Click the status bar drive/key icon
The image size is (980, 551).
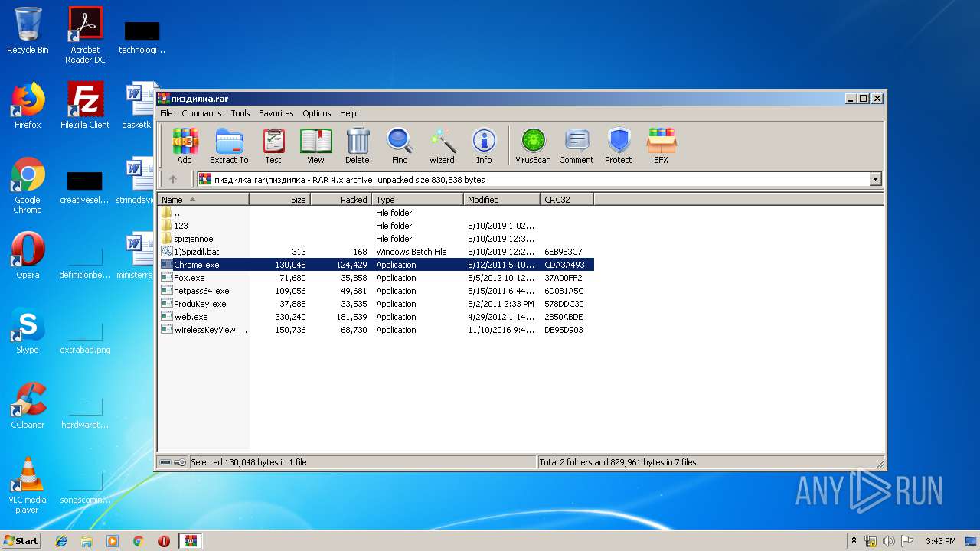pyautogui.click(x=173, y=462)
